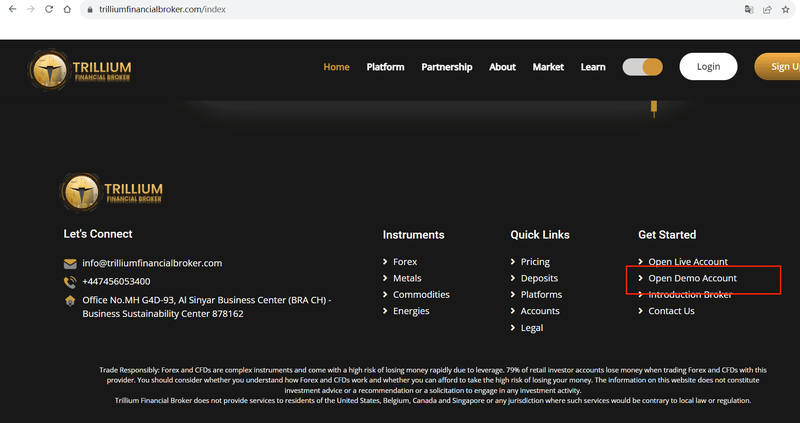Screen dimensions: 800x423
Task: Click the chevron beside Contact Us
Action: (640, 311)
